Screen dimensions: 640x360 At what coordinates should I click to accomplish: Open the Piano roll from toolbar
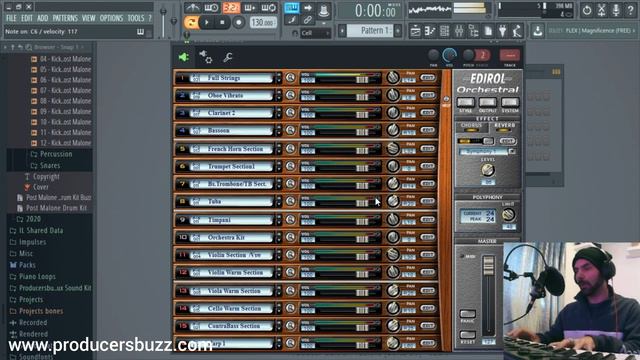coord(430,31)
